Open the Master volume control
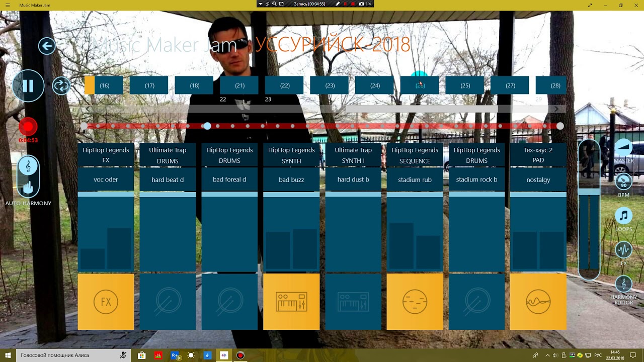Image resolution: width=644 pixels, height=362 pixels. click(624, 148)
